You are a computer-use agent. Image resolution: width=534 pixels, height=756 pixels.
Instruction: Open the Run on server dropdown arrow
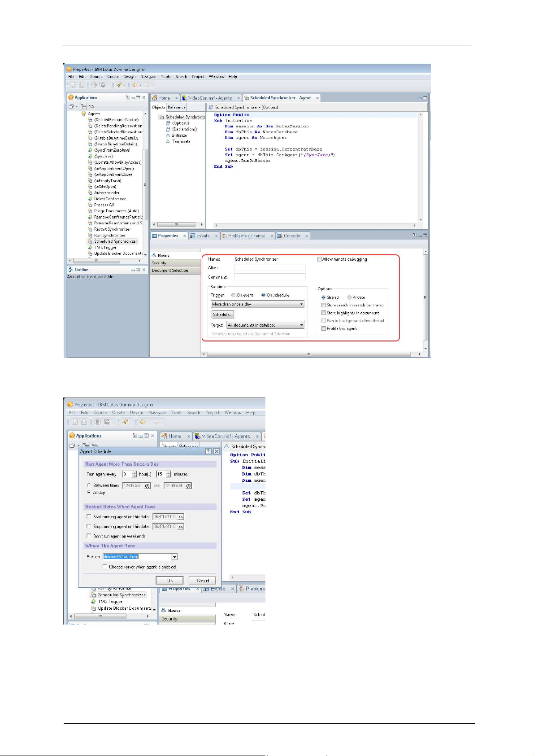point(174,557)
